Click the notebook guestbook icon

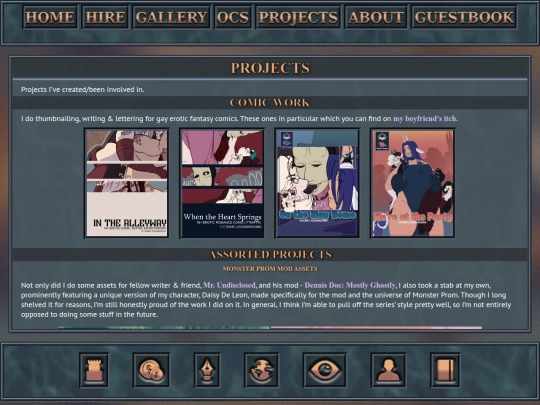click(x=445, y=370)
